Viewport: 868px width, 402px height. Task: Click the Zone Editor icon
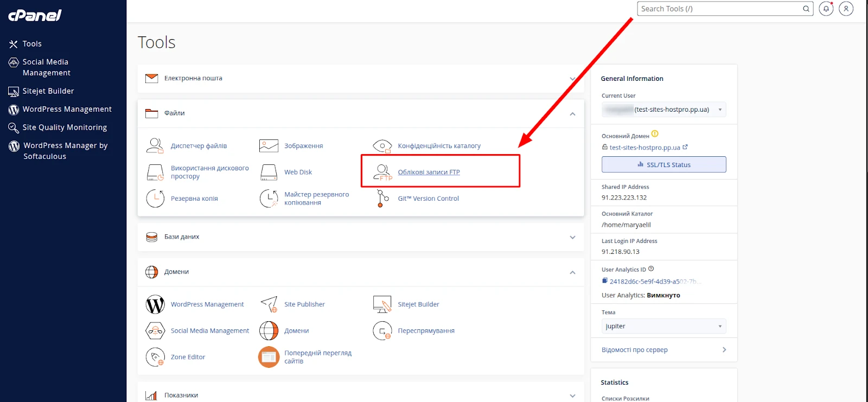point(155,357)
